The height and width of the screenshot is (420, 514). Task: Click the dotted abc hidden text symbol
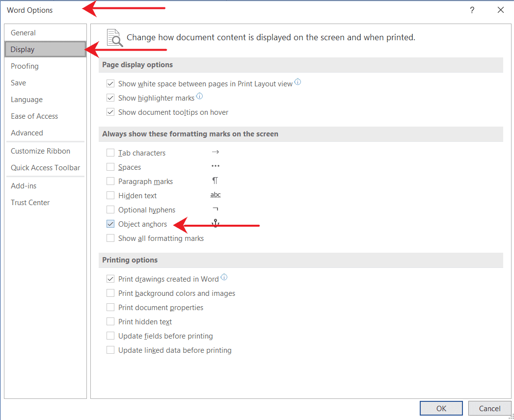click(216, 195)
